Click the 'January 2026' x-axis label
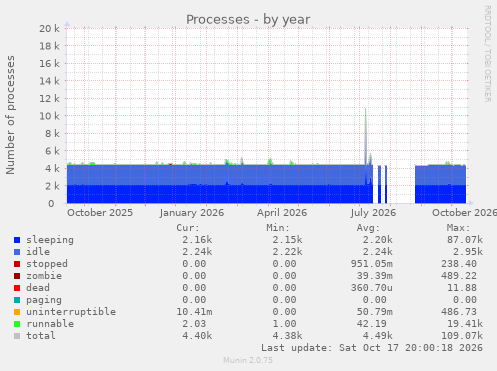 (x=192, y=213)
